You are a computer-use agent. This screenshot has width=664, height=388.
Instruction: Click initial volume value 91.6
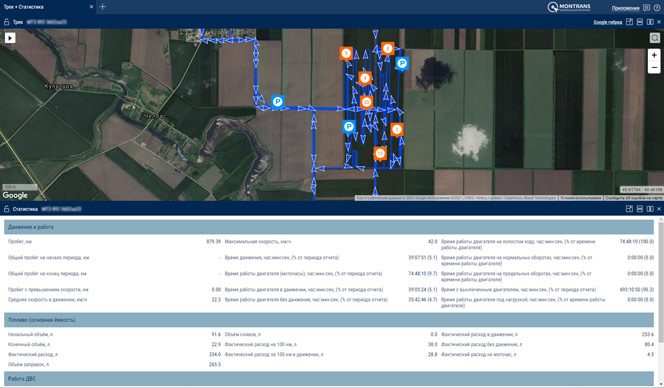(x=216, y=334)
